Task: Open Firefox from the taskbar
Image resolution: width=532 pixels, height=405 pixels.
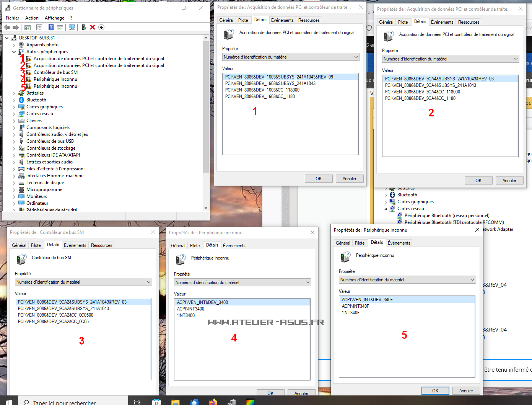Action: [x=213, y=402]
